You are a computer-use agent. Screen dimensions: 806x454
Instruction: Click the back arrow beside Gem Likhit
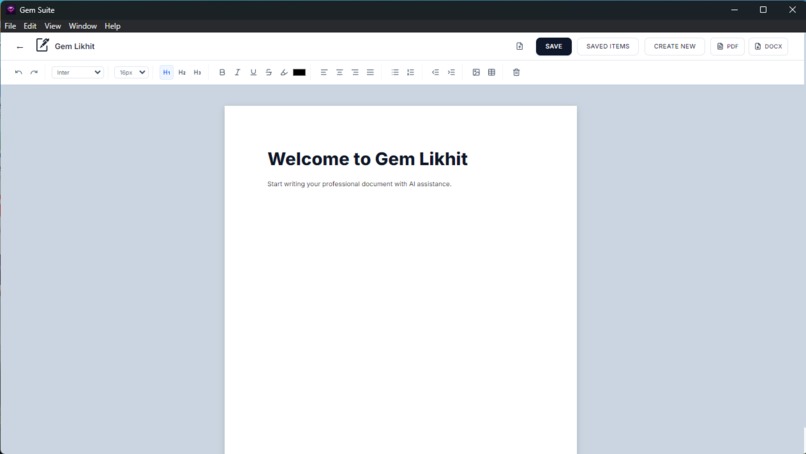(x=20, y=47)
